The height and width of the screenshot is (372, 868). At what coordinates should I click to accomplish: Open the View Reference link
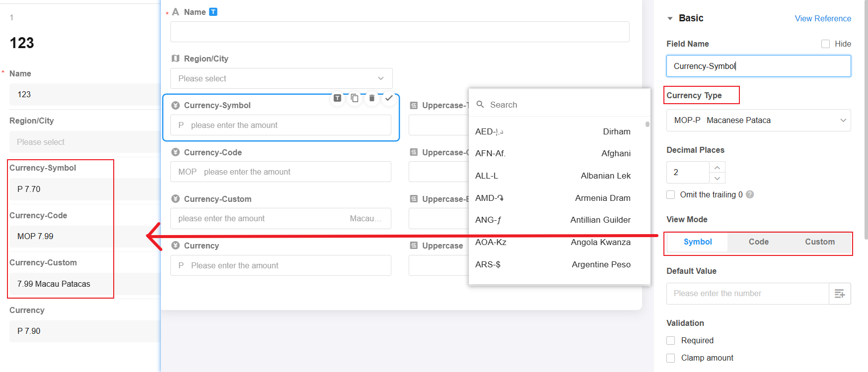tap(823, 18)
